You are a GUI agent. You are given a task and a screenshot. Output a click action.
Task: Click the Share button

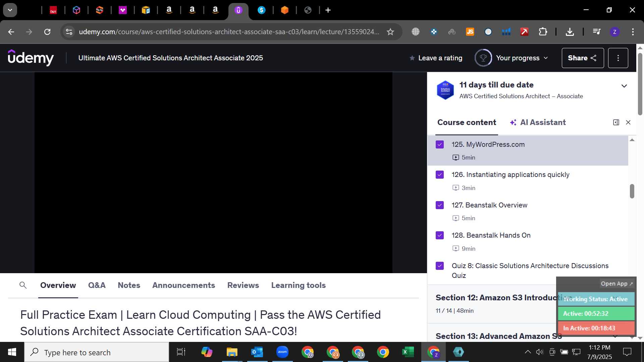(583, 58)
